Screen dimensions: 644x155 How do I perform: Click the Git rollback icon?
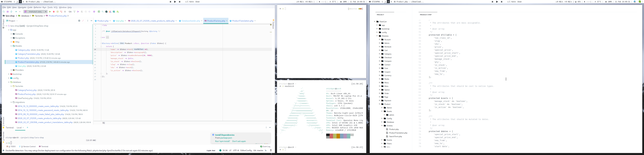[x=90, y=12]
